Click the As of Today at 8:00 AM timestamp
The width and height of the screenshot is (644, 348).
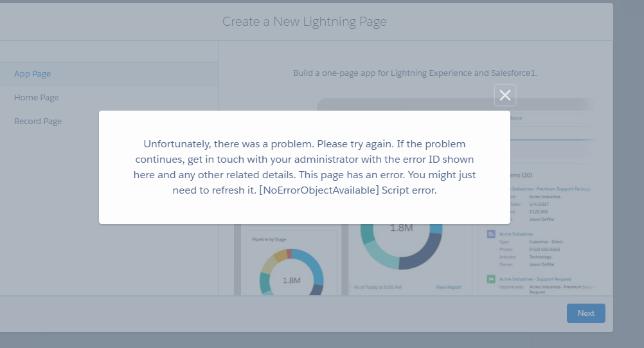[378, 287]
